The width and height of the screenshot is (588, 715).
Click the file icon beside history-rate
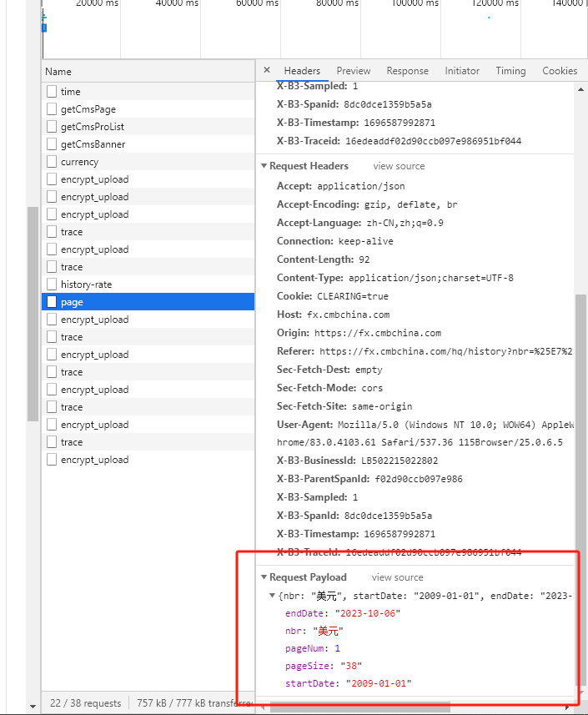tap(52, 284)
